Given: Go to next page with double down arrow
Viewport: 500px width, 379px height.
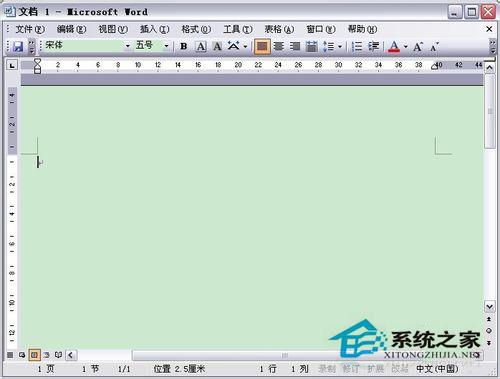Looking at the screenshot, I should tap(489, 343).
